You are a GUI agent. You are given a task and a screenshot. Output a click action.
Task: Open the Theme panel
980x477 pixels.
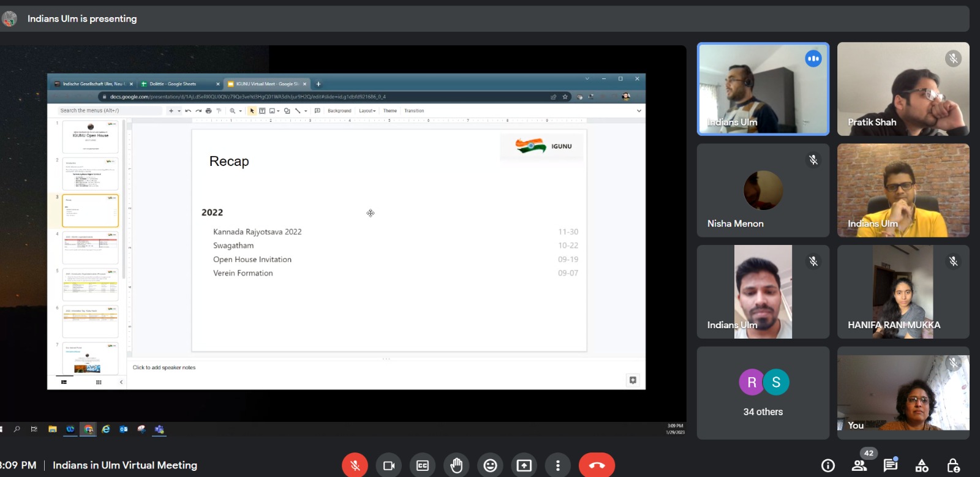tap(390, 111)
